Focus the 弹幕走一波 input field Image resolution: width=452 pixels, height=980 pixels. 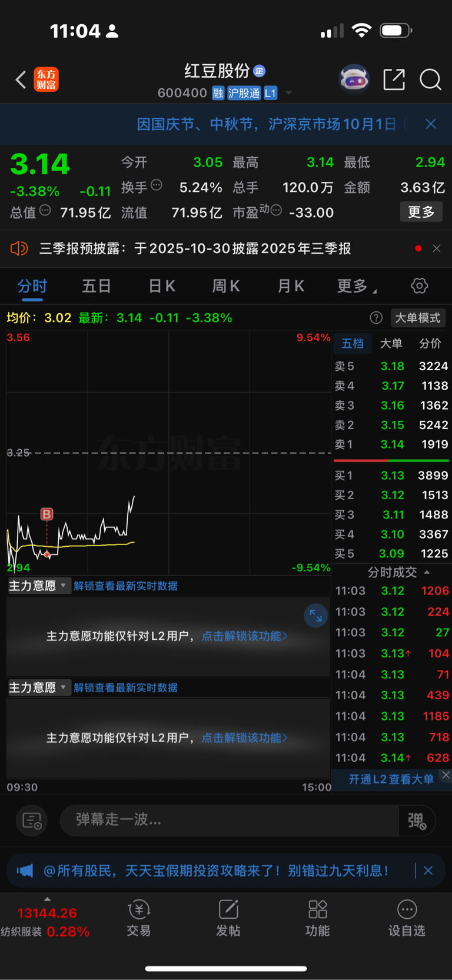pos(230,820)
